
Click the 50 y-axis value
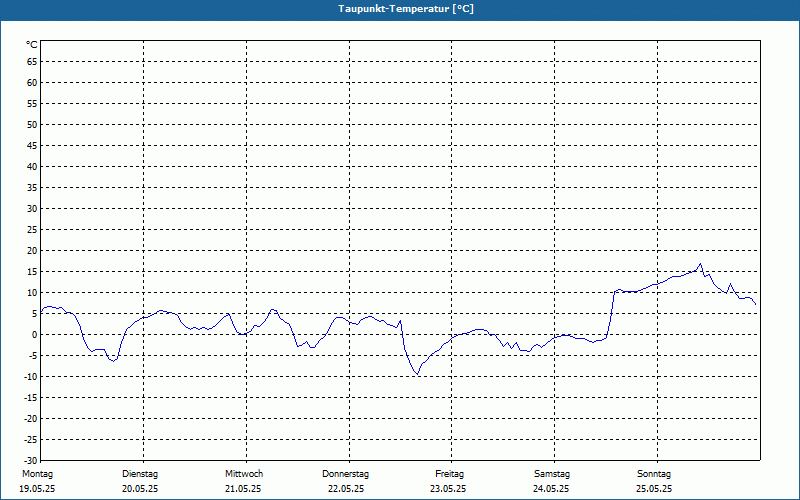(x=32, y=124)
